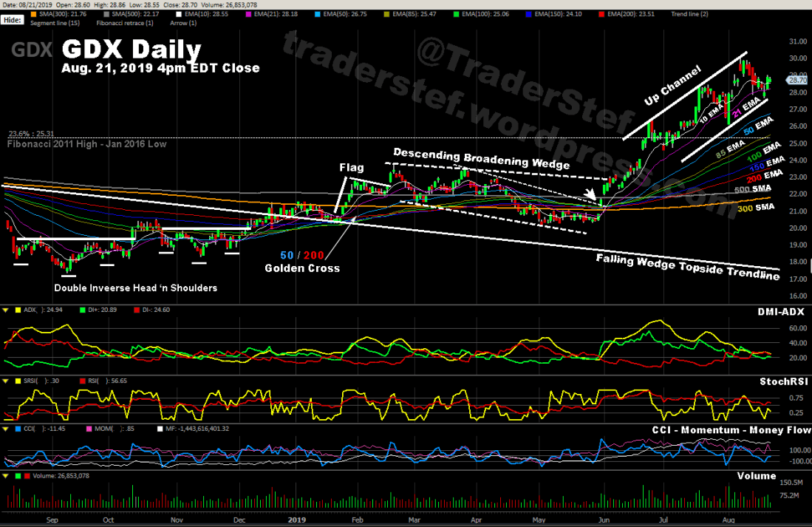
Task: Collapse the StochRSI panel with yellow arrow
Action: (4, 381)
